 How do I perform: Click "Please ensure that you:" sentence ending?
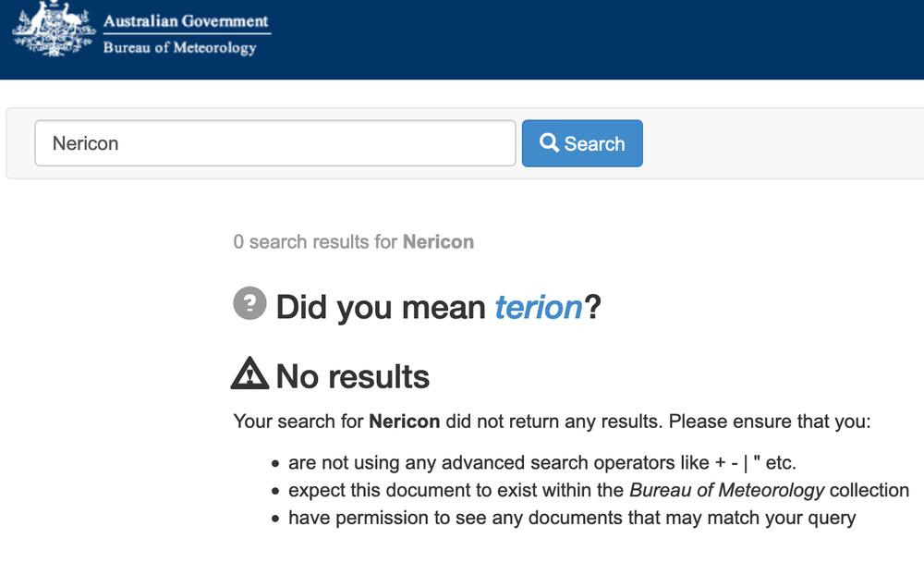point(770,422)
